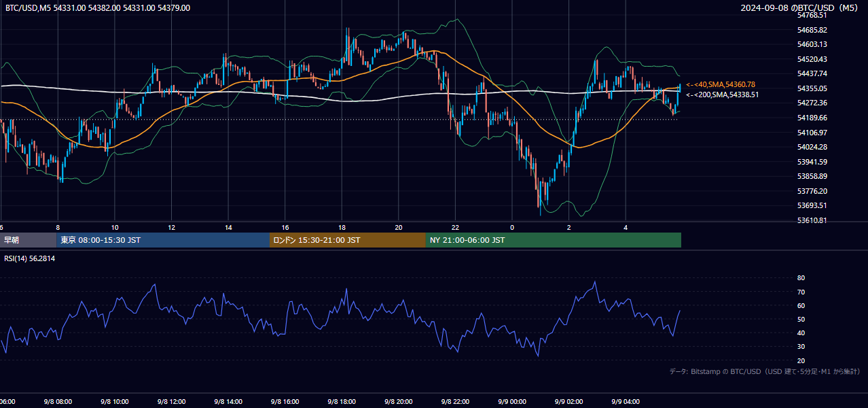Click hour tick 18 below price chart
Viewport: 868px width, 408px height.
(x=342, y=227)
